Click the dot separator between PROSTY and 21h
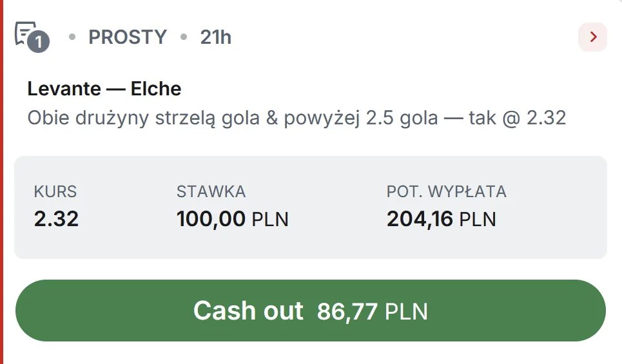This screenshot has height=364, width=622. (184, 37)
